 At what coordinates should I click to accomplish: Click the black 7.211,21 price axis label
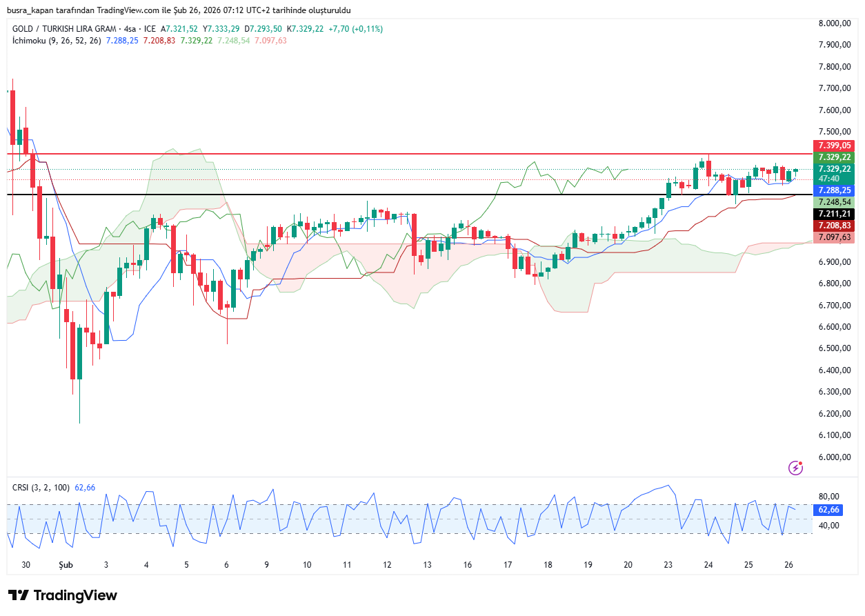[x=833, y=214]
